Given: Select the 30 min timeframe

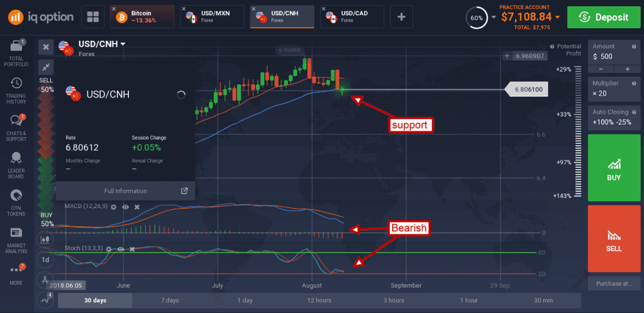Looking at the screenshot, I should coord(543,300).
